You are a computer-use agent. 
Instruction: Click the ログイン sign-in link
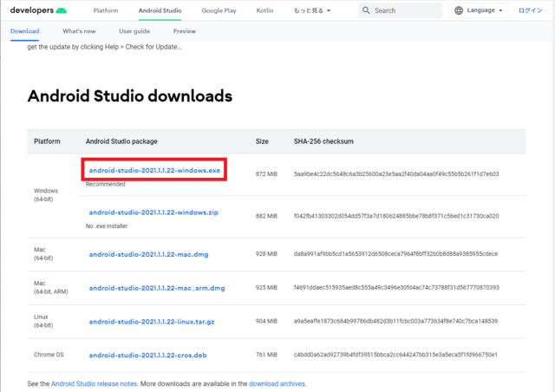[530, 10]
